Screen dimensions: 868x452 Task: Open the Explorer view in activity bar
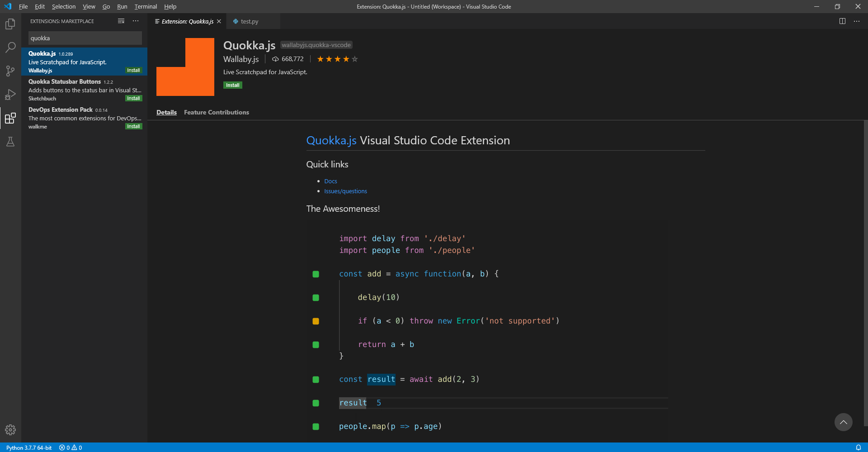click(10, 24)
